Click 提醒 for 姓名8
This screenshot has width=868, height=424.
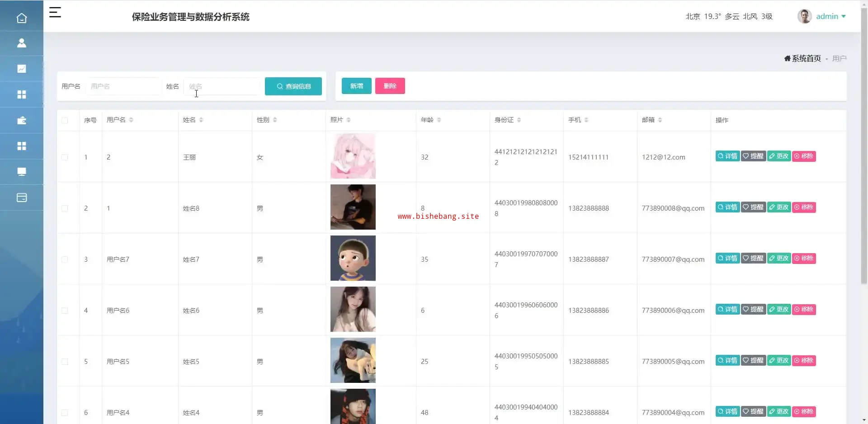tap(753, 207)
